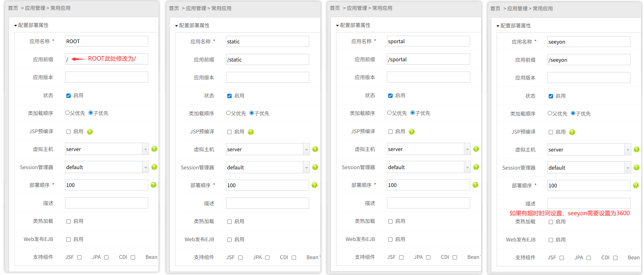Open 应用管理 breadcrumb in ROOT panel
Screen dimensions: 644x275
pyautogui.click(x=35, y=8)
